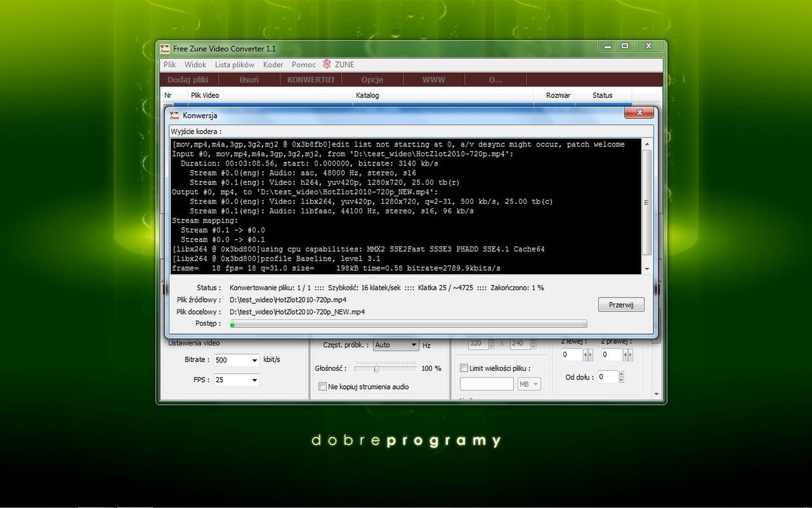Click the conversion status line text
This screenshot has width=812, height=508.
pos(386,288)
